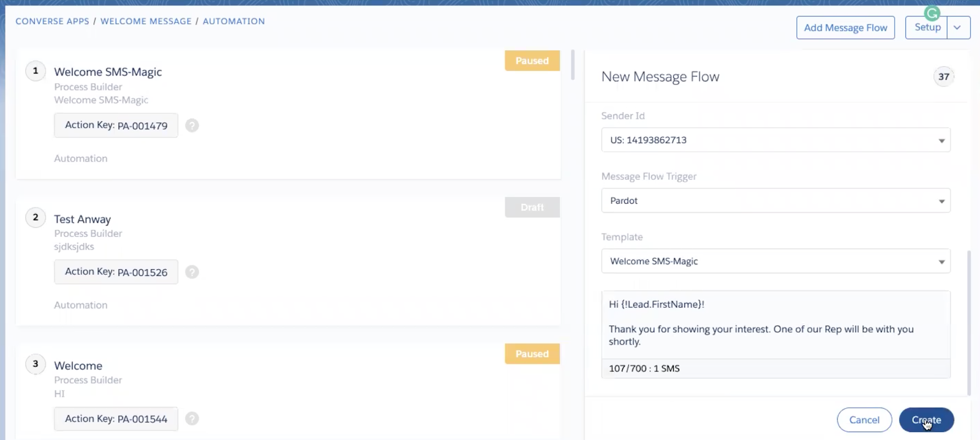Click Action Key PA-001479 box
980x440 pixels.
(x=116, y=125)
